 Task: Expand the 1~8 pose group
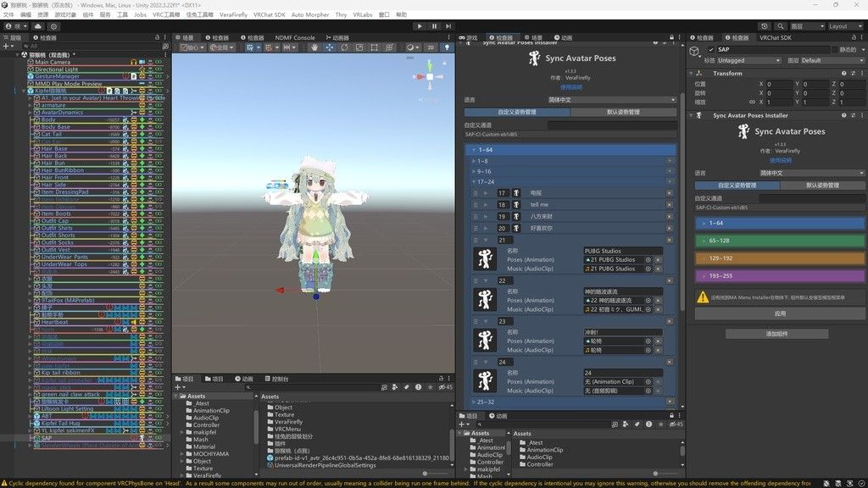(474, 161)
